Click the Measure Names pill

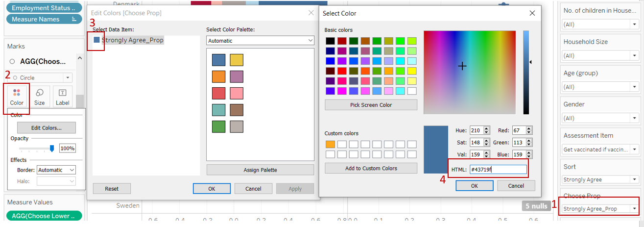pyautogui.click(x=44, y=19)
